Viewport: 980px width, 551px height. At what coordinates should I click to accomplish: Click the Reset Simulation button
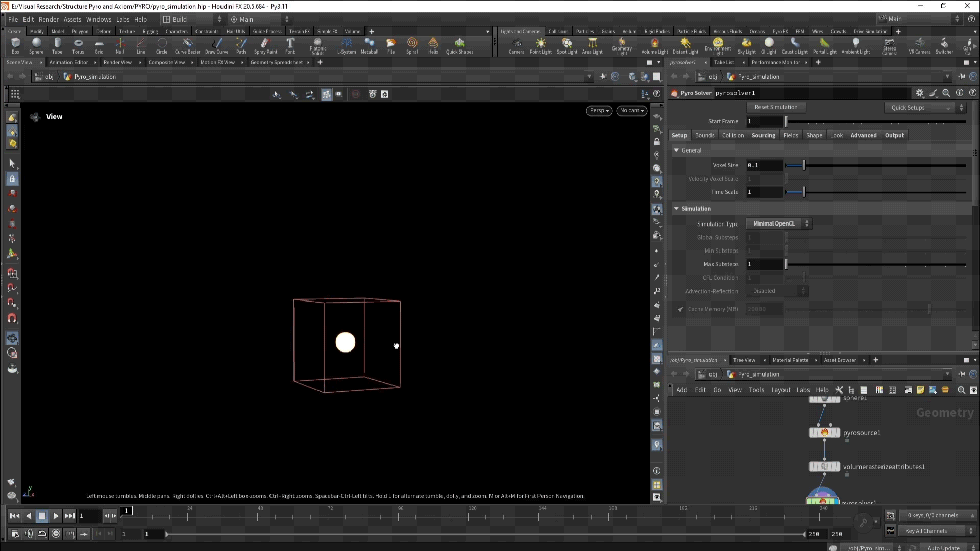click(x=776, y=107)
